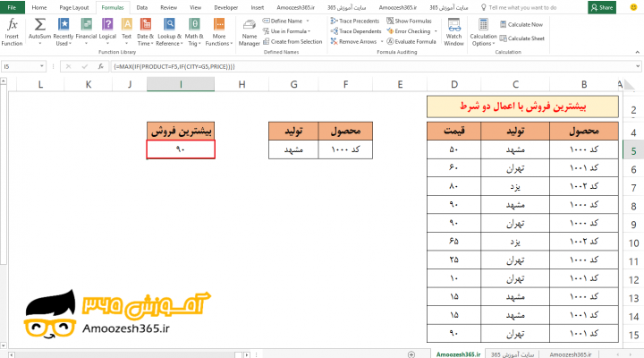Click the vertical scrollbar up arrow
Viewport: 644px width, 358px height.
(x=4, y=81)
